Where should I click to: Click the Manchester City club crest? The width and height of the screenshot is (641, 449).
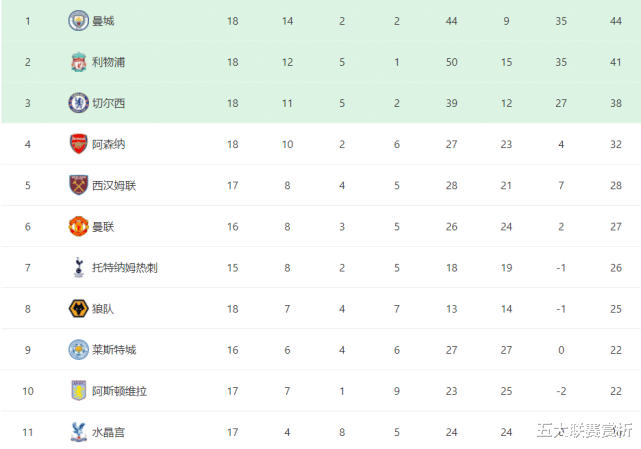[78, 20]
